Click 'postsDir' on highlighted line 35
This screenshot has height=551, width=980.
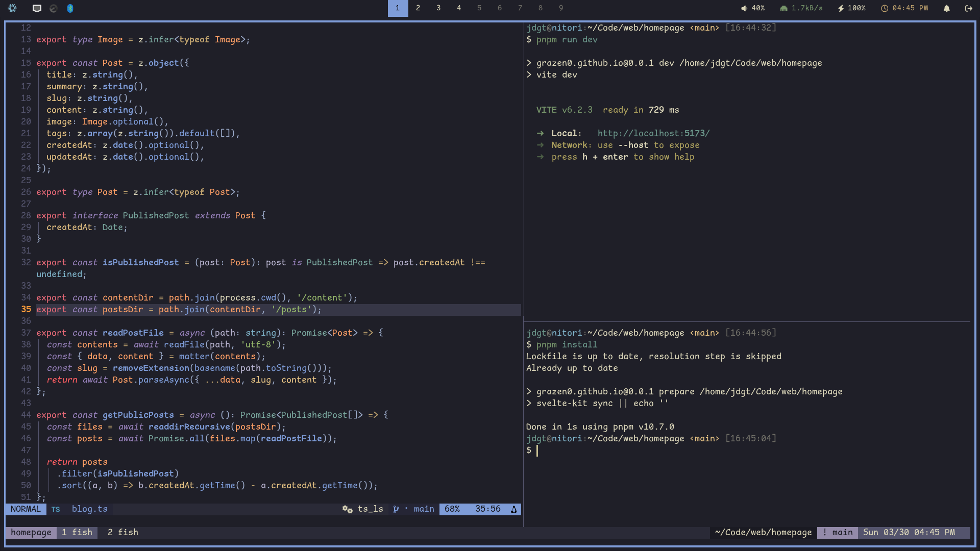[x=123, y=309]
